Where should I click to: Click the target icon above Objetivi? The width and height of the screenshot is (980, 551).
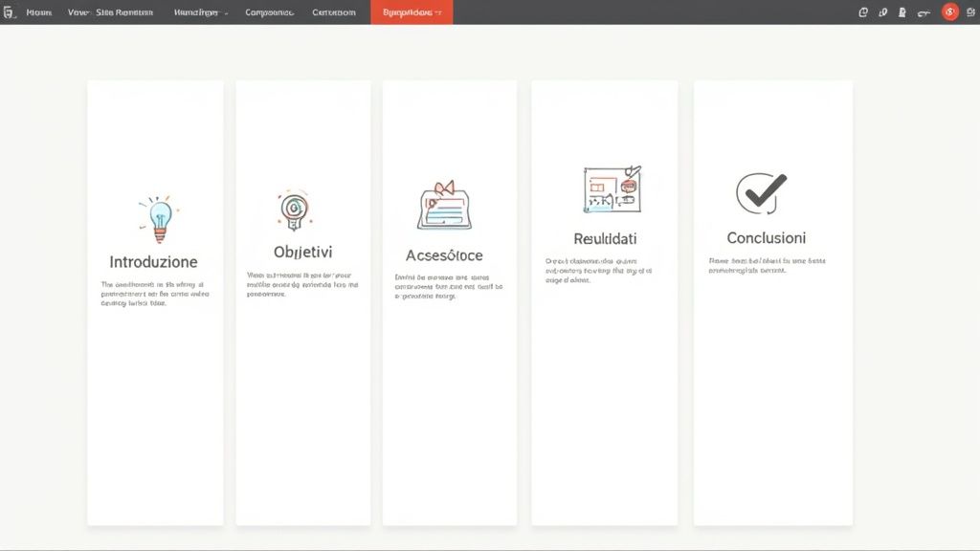click(x=293, y=206)
